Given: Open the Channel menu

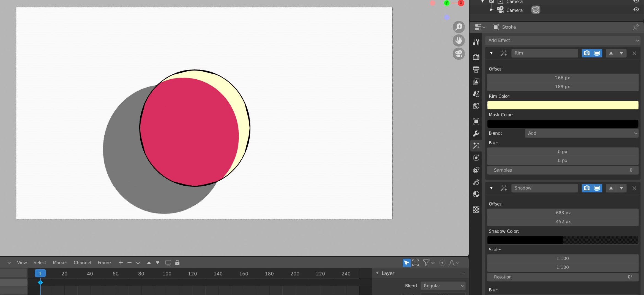Looking at the screenshot, I should pos(82,263).
